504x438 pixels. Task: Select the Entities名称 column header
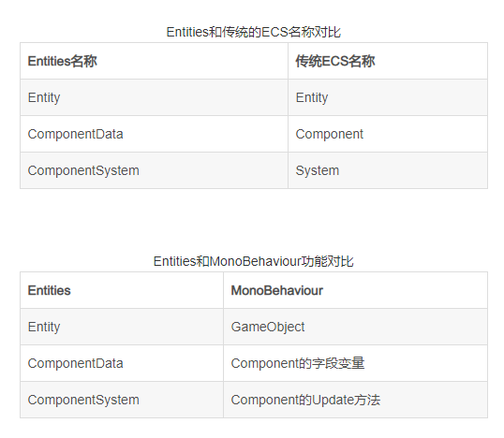pos(154,61)
